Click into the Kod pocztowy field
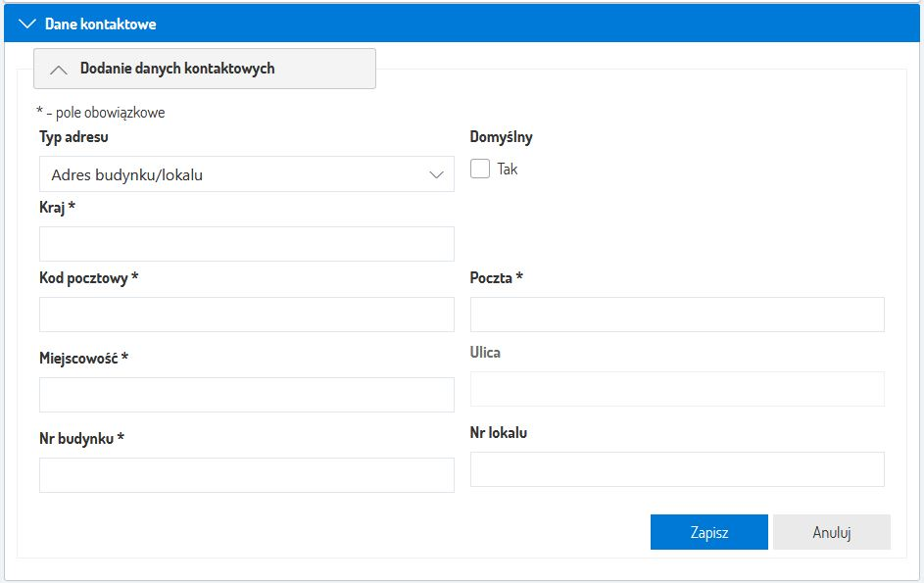The width and height of the screenshot is (924, 583). (246, 315)
